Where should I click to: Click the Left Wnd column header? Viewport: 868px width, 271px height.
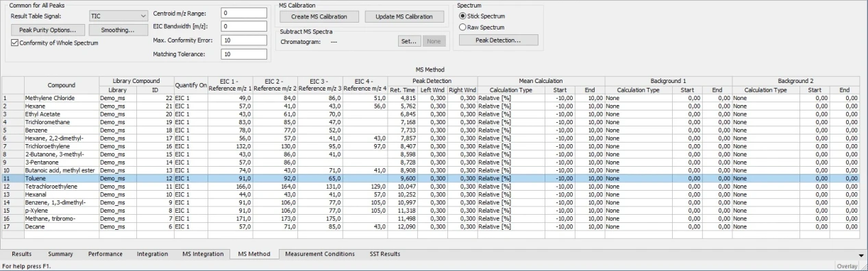432,90
